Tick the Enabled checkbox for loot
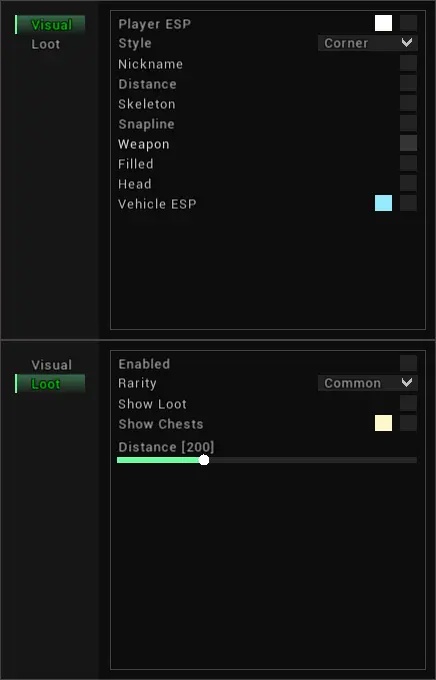This screenshot has height=680, width=436. (408, 363)
